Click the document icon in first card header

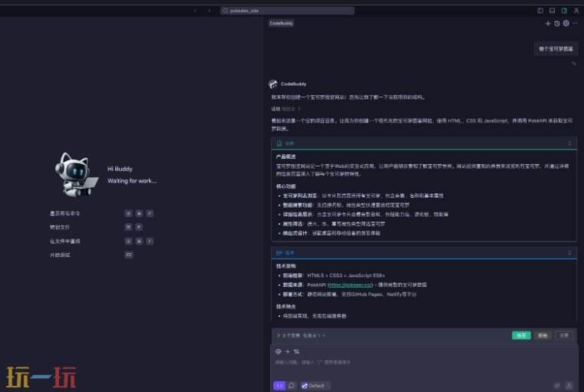[x=279, y=143]
